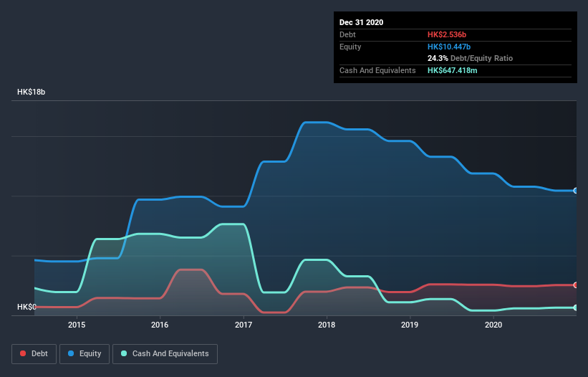Click the HK$18b y-axis label
The height and width of the screenshot is (377, 588).
pyautogui.click(x=31, y=92)
